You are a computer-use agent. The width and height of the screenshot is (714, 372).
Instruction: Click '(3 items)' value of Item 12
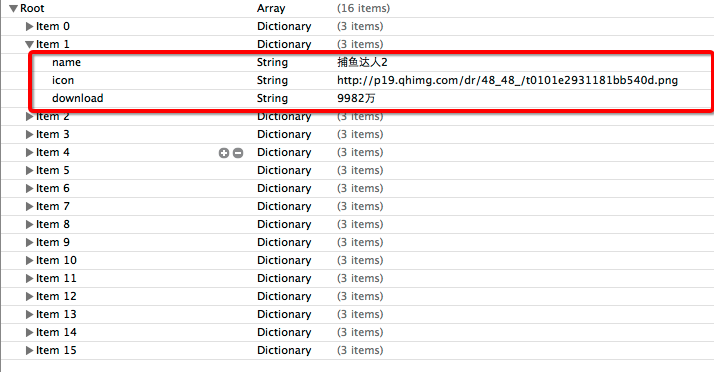tap(360, 296)
